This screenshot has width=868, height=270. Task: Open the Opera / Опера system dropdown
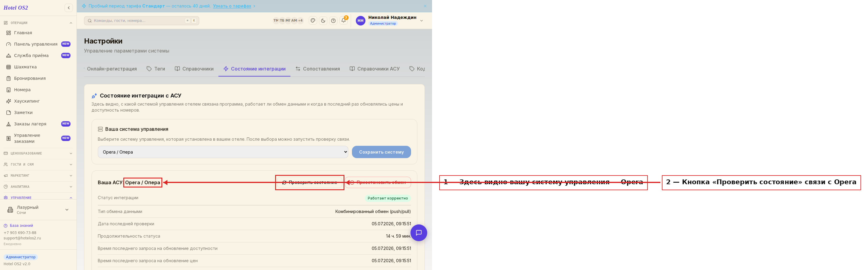(x=223, y=152)
